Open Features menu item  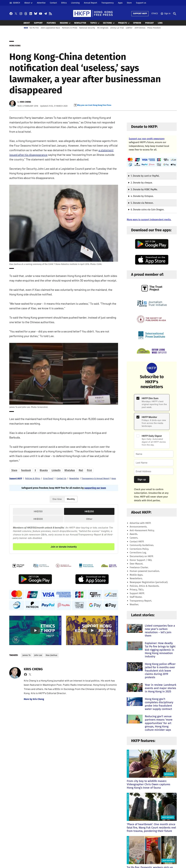(51, 23)
